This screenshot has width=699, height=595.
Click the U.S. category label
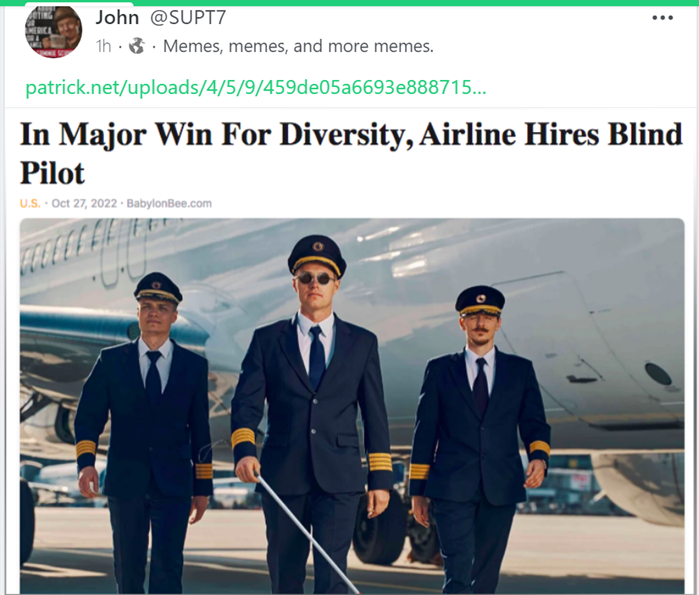(30, 204)
